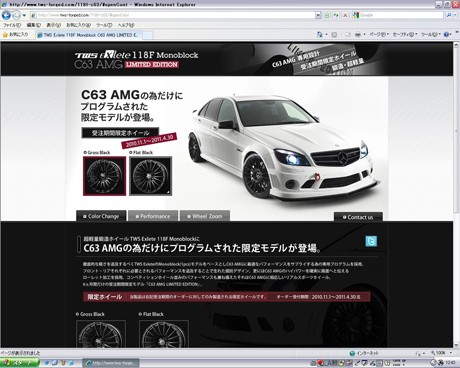Expand the Home button dropdown arrow
The width and height of the screenshot is (460, 368).
pyautogui.click(x=326, y=34)
